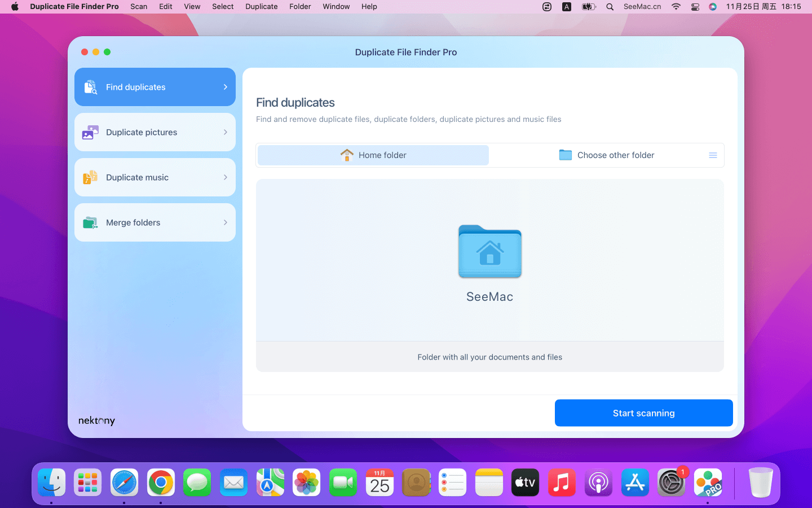The image size is (812, 508).
Task: Expand the Merge folders chevron
Action: click(x=226, y=222)
